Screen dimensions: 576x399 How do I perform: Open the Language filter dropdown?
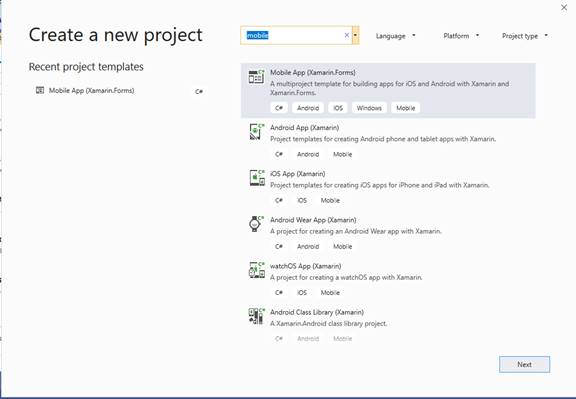point(395,36)
